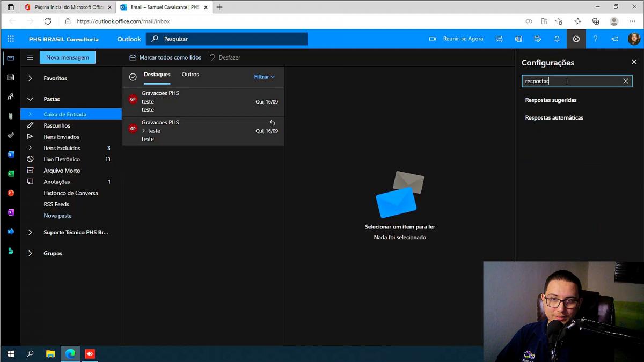Open the People icon in the left rail
Screen dimensions: 644x362
click(11, 97)
